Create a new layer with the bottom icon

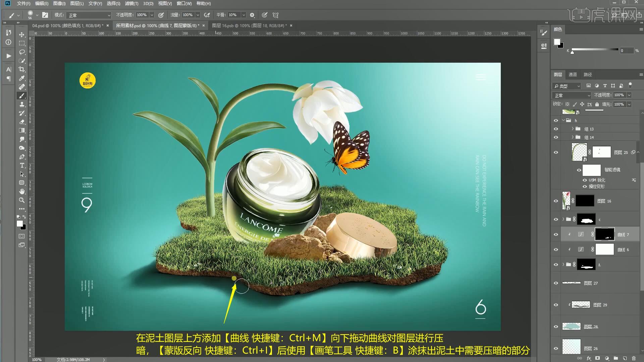(625, 358)
